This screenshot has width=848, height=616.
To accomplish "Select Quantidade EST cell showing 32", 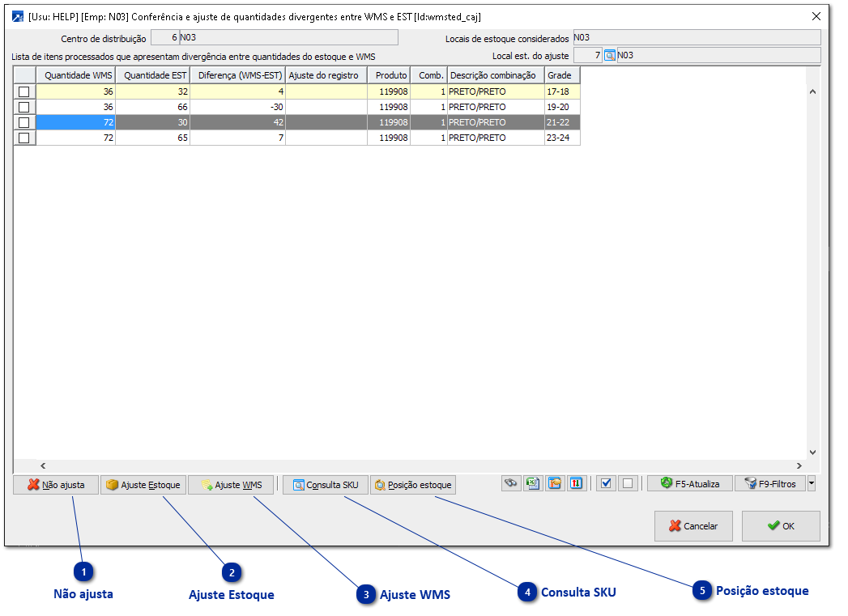I will click(x=152, y=91).
